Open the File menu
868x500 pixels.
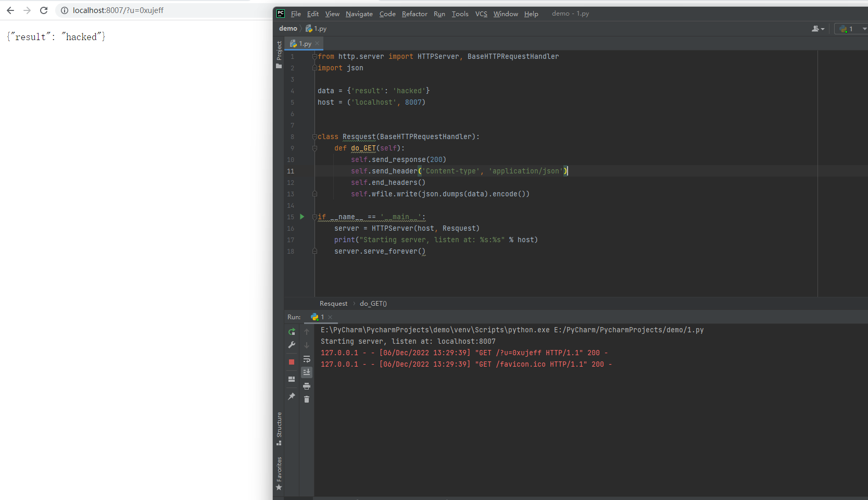coord(296,14)
